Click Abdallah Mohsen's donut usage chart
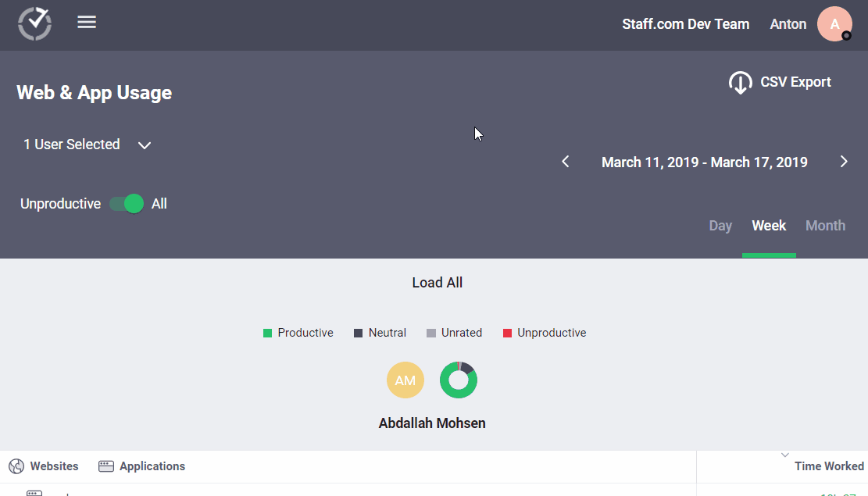Screen dimensions: 868x496 click(459, 380)
